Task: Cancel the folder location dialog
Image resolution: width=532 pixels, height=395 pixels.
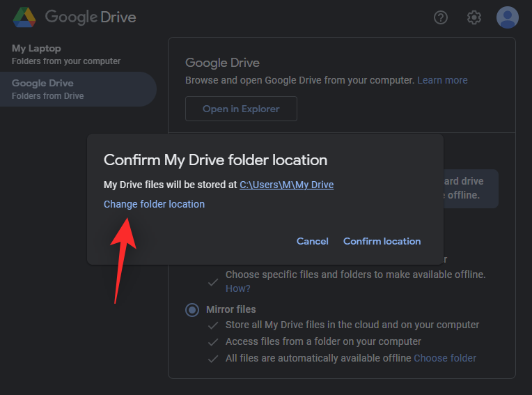Action: coord(312,241)
